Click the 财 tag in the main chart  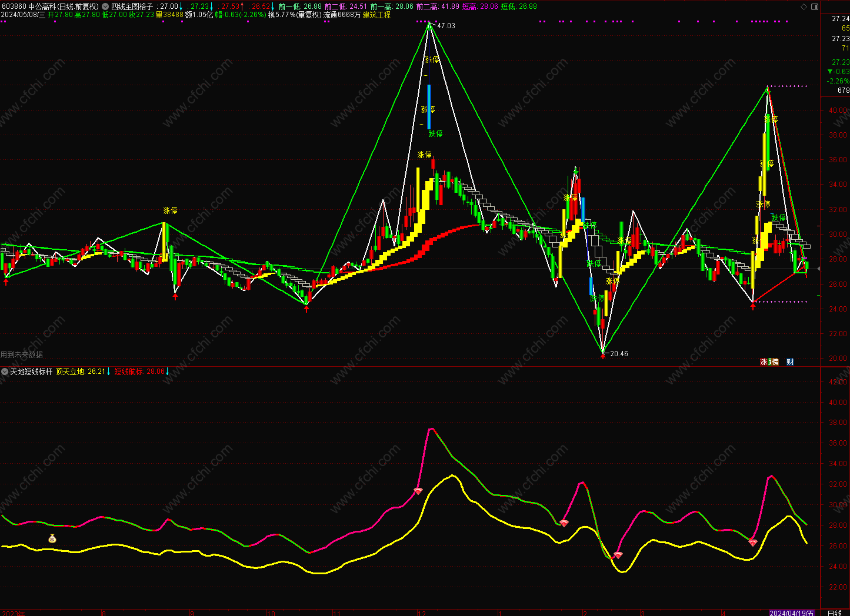tap(790, 361)
